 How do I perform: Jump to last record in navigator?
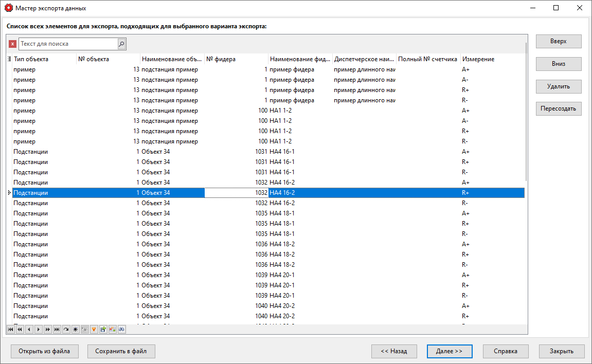(57, 329)
